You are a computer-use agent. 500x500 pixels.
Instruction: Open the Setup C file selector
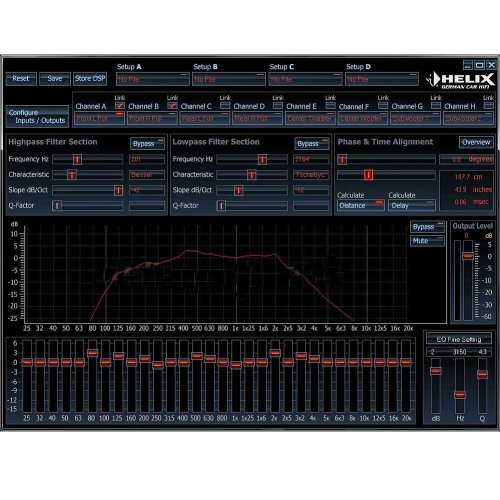pyautogui.click(x=305, y=79)
